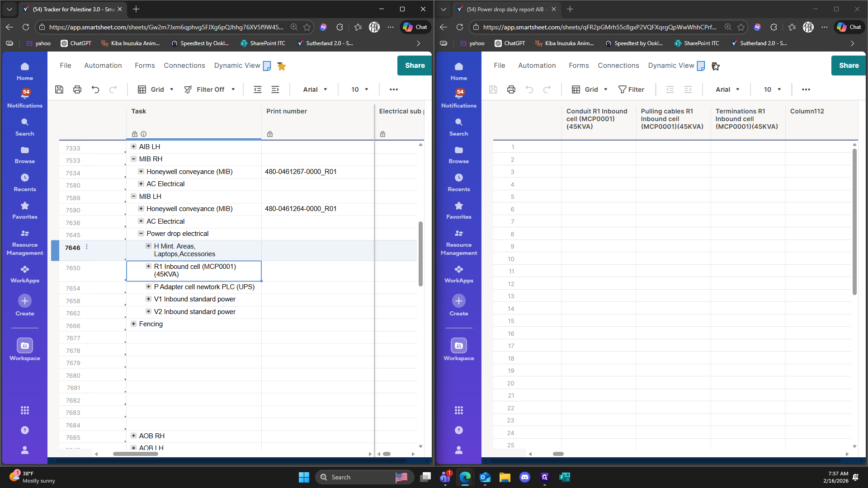Open Forms menu in right sheet
The width and height of the screenshot is (868, 488).
click(579, 66)
